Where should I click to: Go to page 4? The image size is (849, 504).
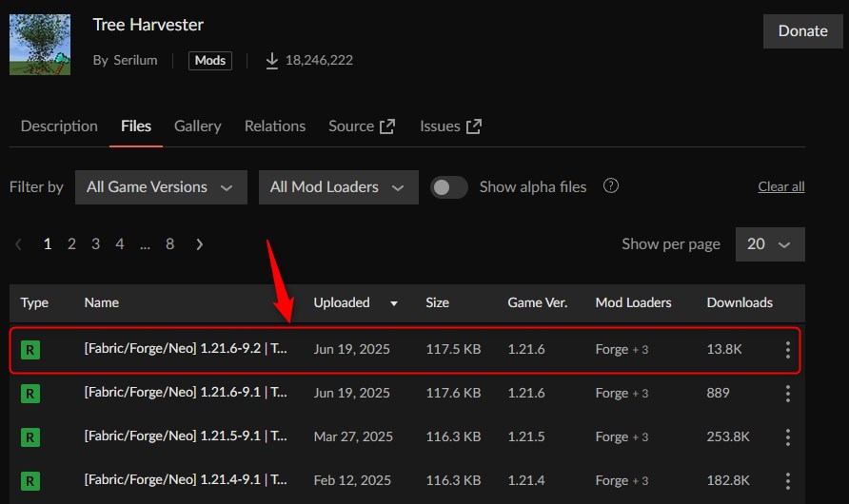tap(120, 243)
